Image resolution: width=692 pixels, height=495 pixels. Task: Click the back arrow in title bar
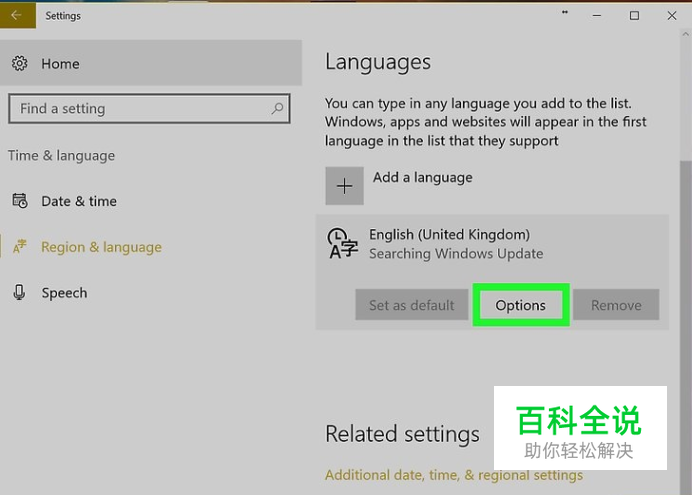click(x=17, y=15)
